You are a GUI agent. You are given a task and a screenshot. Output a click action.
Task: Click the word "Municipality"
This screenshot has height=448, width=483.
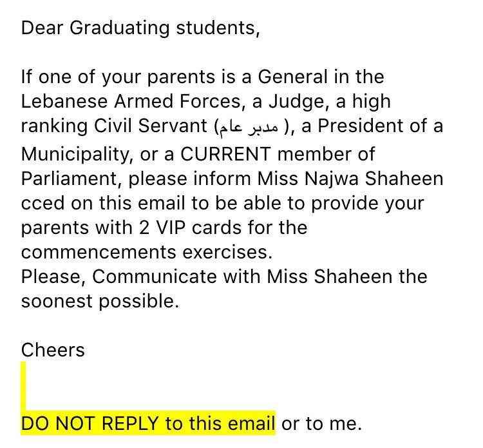click(75, 155)
